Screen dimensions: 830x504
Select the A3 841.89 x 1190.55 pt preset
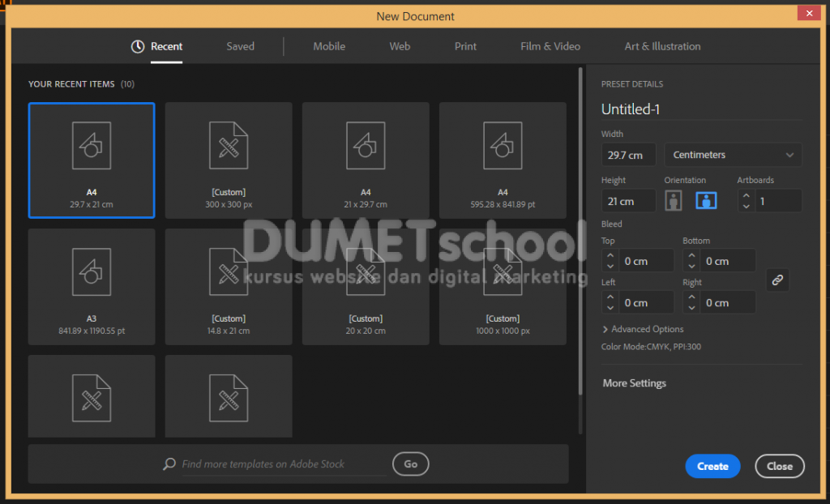92,286
